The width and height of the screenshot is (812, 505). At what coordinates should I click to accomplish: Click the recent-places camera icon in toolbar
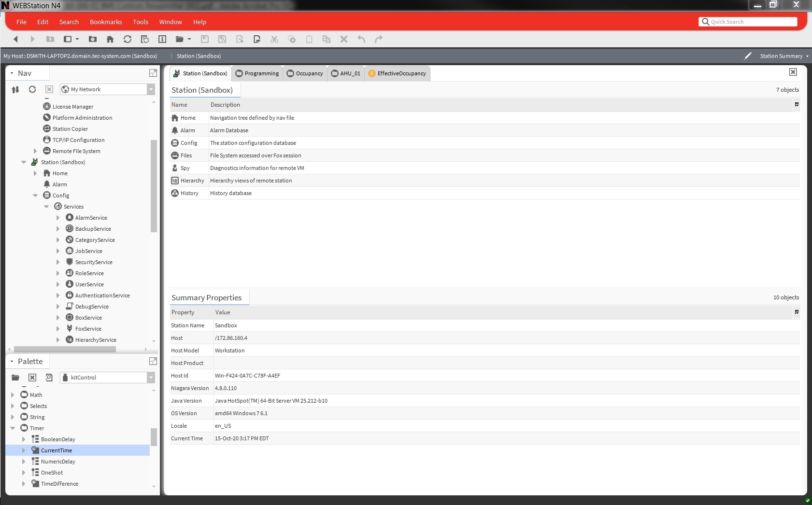click(93, 39)
